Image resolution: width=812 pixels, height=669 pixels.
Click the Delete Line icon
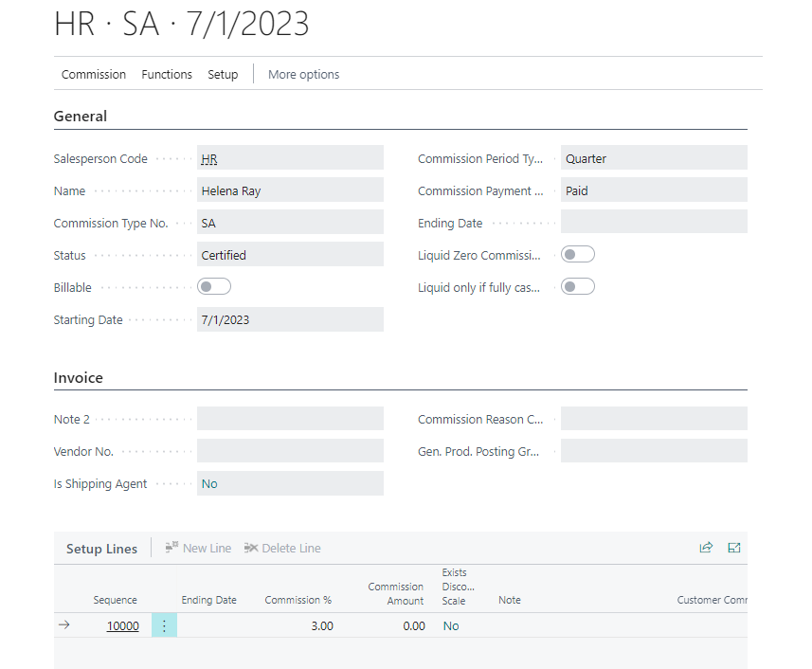click(x=251, y=548)
